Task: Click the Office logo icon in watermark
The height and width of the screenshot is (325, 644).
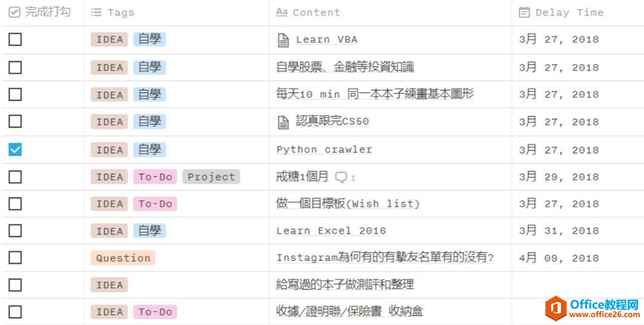Action: tap(556, 308)
